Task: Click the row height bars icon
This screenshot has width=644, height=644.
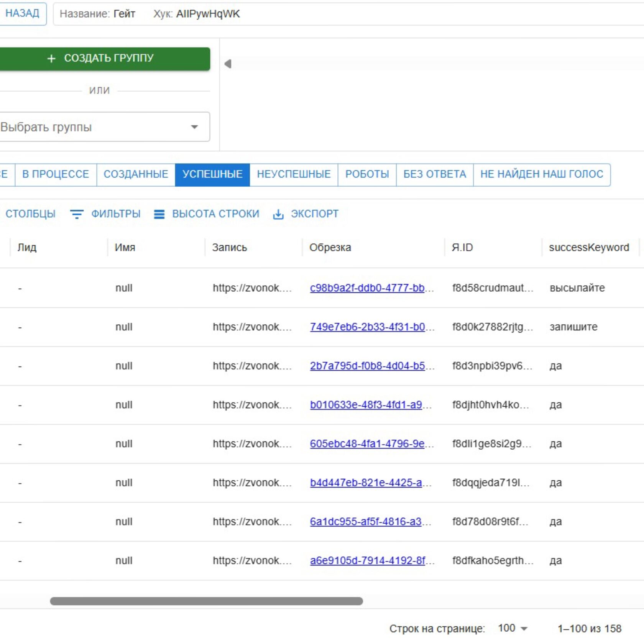Action: tap(159, 214)
